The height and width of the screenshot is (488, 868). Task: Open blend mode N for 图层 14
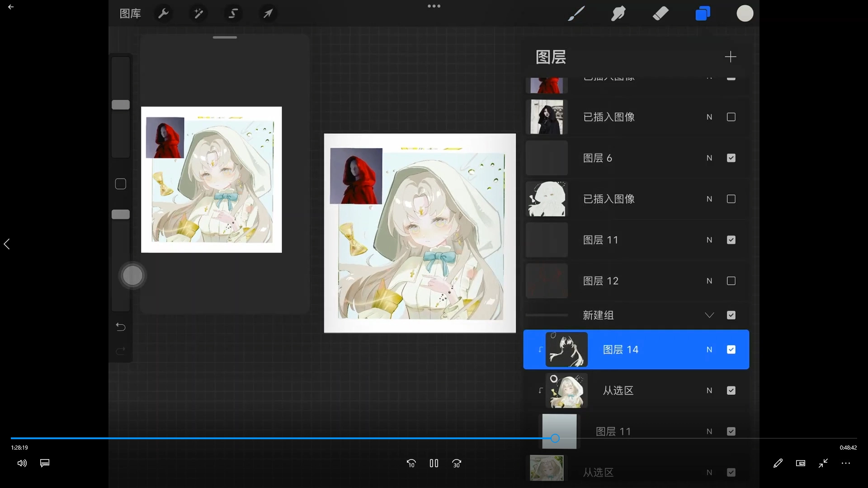(x=709, y=350)
